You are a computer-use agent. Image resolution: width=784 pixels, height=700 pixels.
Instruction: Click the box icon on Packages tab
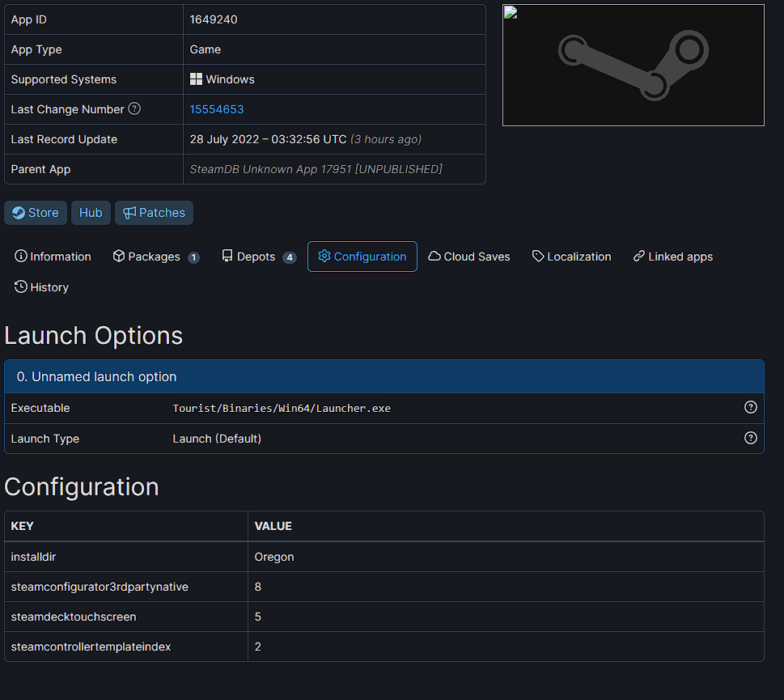(x=118, y=256)
